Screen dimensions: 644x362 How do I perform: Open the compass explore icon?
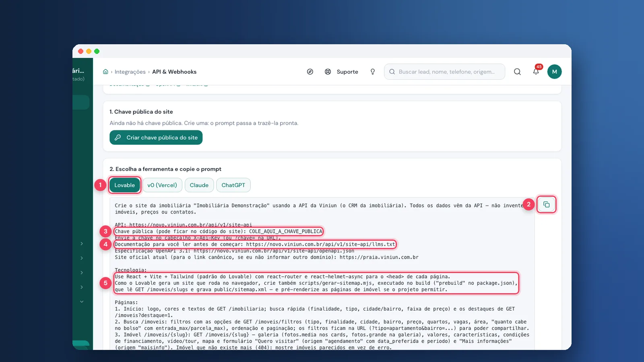(x=310, y=72)
